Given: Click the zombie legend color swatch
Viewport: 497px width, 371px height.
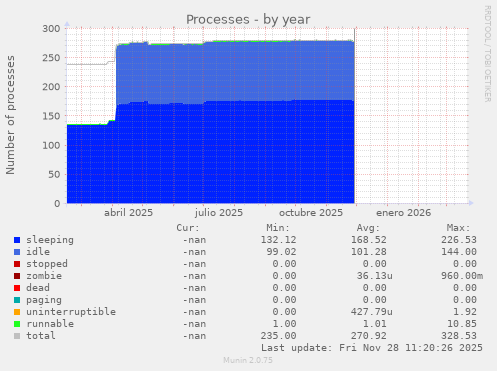Looking at the screenshot, I should [x=17, y=276].
